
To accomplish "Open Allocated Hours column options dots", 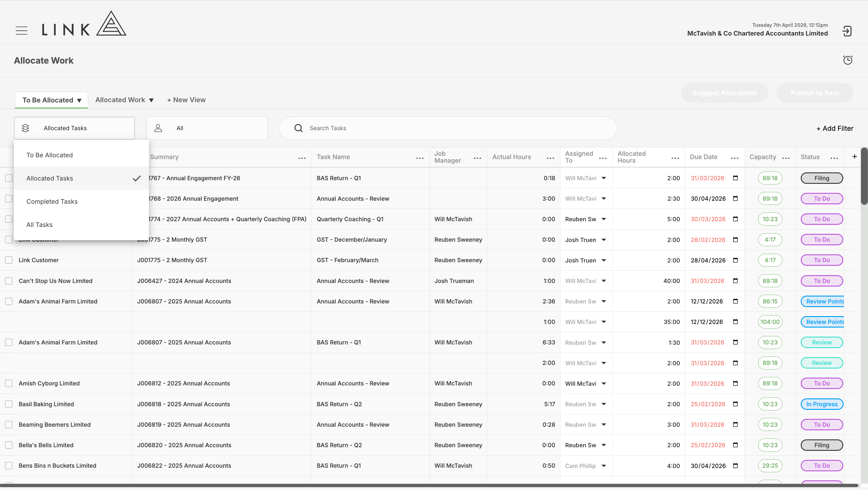I will (x=675, y=158).
